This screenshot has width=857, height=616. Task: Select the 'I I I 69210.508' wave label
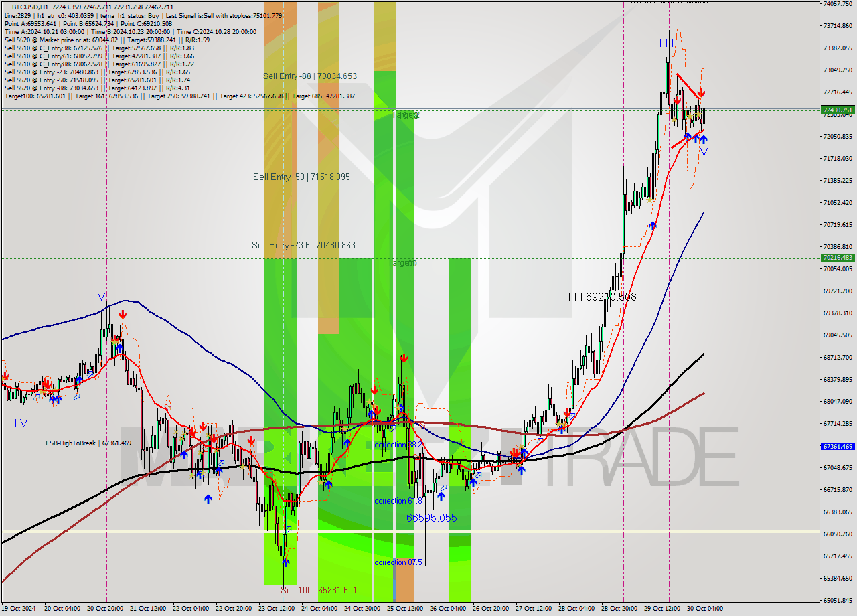tap(602, 296)
